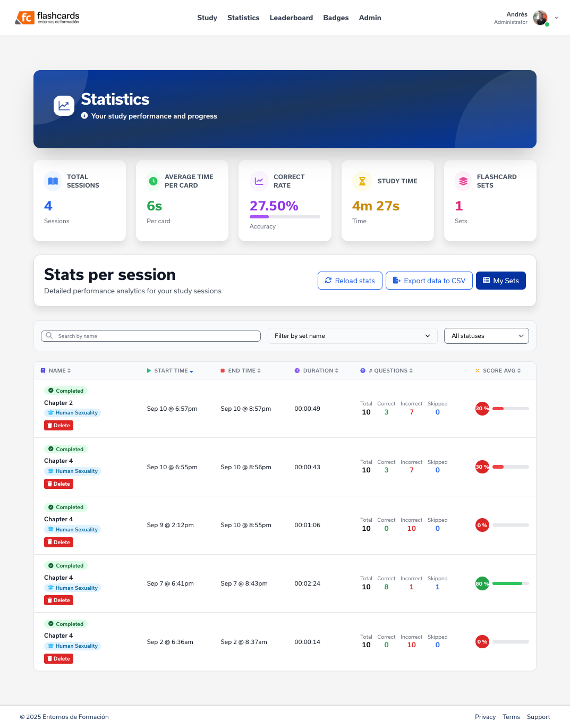Screen dimensions: 570x728
Task: Expand the All statuses dropdown
Action: 486,336
